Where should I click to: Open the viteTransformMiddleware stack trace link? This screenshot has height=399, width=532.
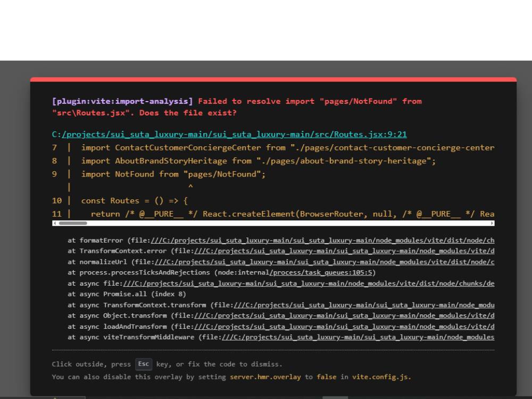[x=358, y=337]
